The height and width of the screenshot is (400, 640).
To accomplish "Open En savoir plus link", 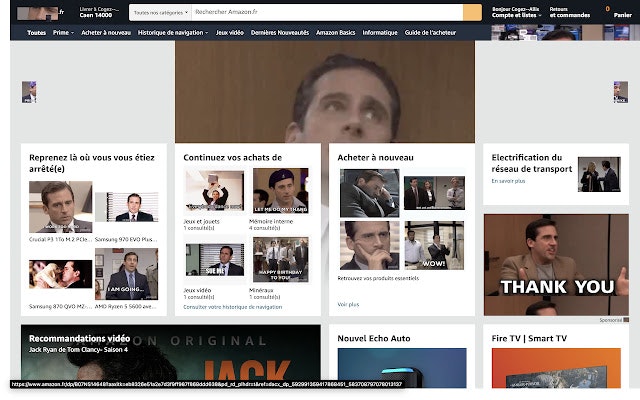I will (508, 181).
